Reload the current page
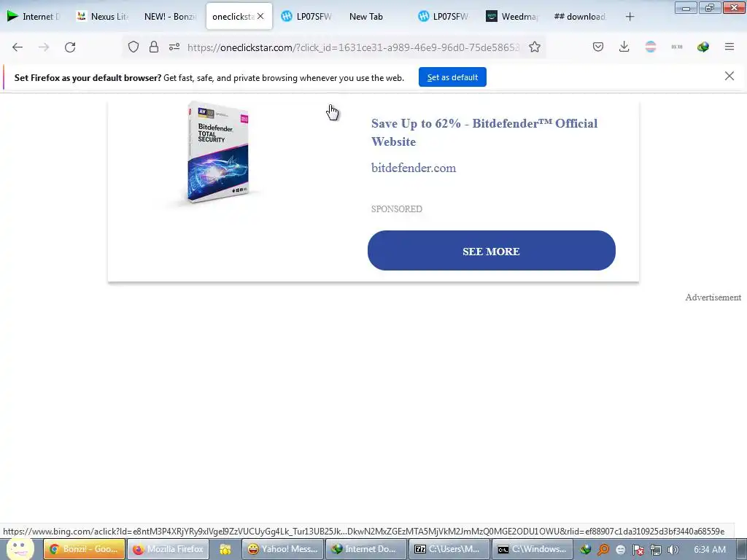Image resolution: width=747 pixels, height=560 pixels. (70, 47)
